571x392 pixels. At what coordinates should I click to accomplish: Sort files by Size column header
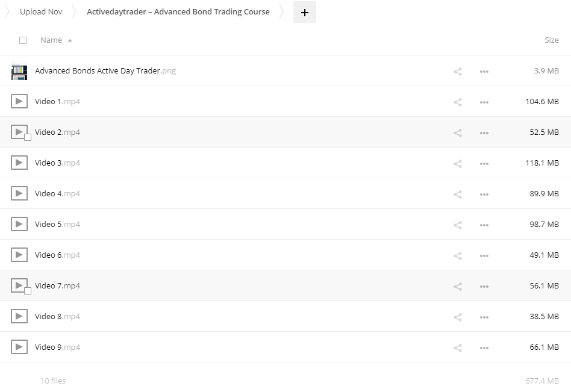point(551,40)
